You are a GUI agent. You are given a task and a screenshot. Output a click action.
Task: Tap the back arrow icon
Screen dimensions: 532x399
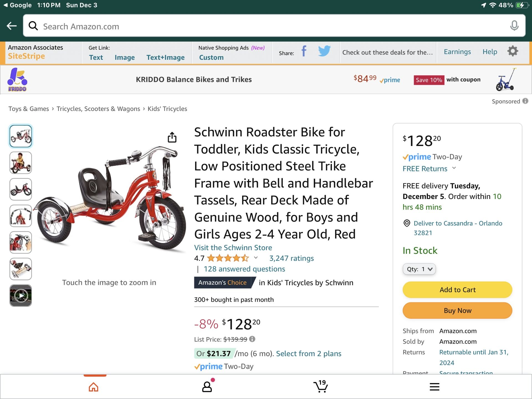tap(12, 26)
